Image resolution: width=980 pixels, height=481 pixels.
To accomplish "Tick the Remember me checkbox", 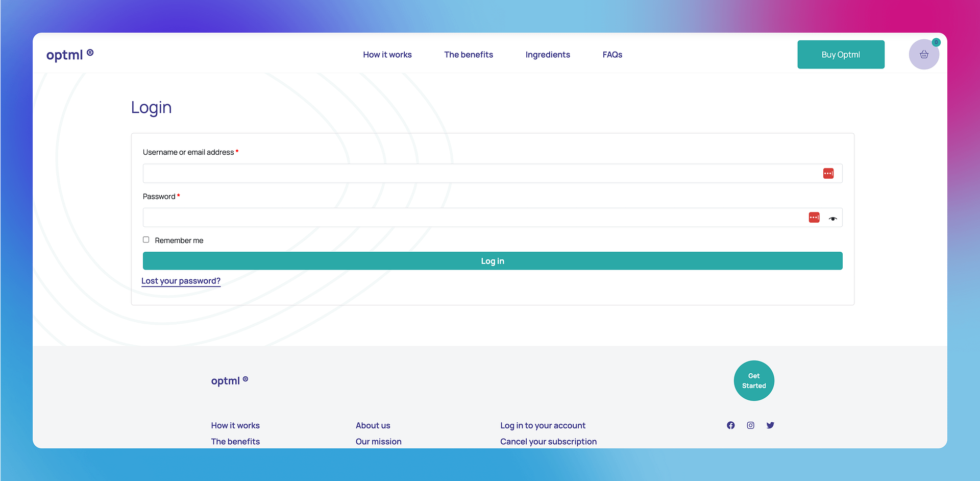I will pyautogui.click(x=146, y=239).
